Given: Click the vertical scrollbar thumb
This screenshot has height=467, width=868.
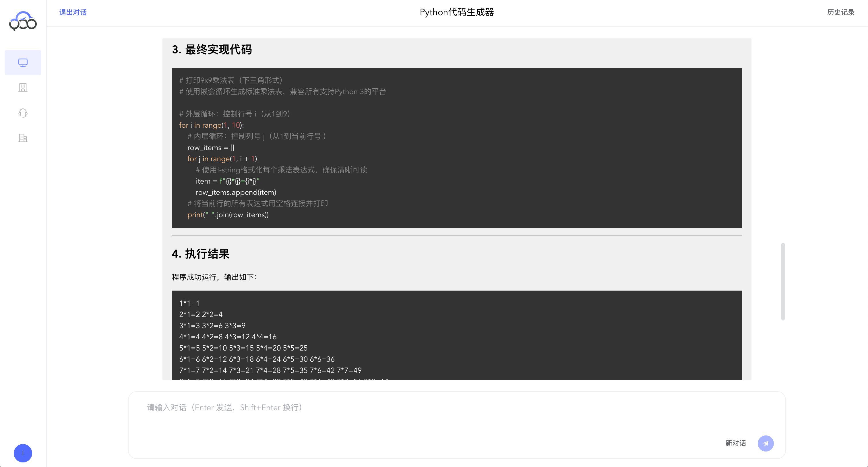Looking at the screenshot, I should [783, 281].
